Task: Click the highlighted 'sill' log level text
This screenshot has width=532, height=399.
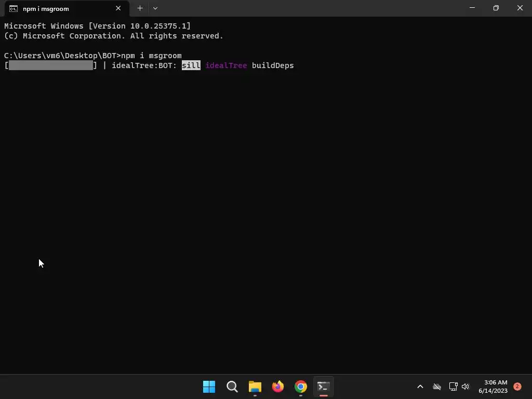Action: pyautogui.click(x=191, y=65)
